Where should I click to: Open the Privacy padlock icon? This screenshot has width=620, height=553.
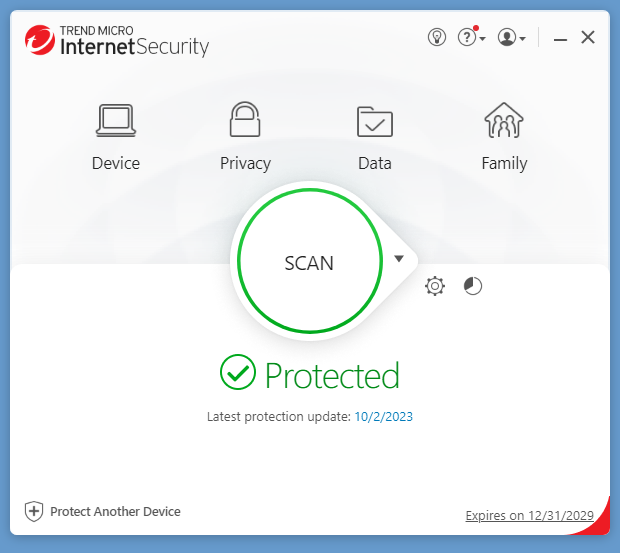point(245,121)
